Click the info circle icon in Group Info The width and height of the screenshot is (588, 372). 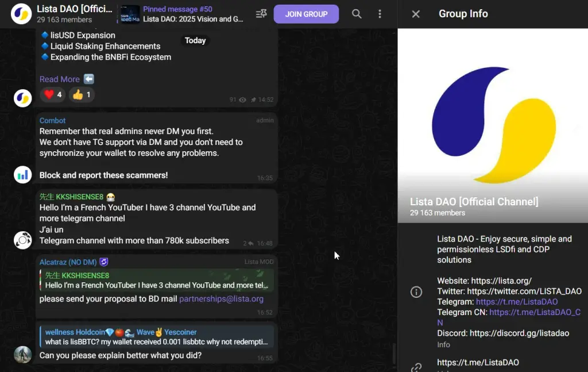click(416, 292)
